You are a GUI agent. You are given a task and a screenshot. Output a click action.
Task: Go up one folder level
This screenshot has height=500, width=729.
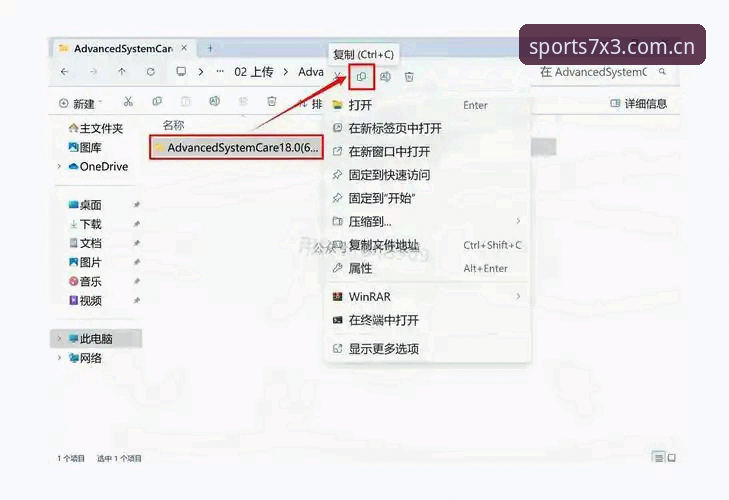122,72
